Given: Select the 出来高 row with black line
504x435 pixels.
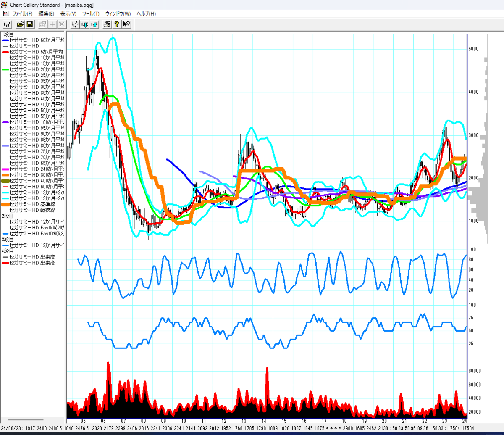Looking at the screenshot, I should [29, 257].
